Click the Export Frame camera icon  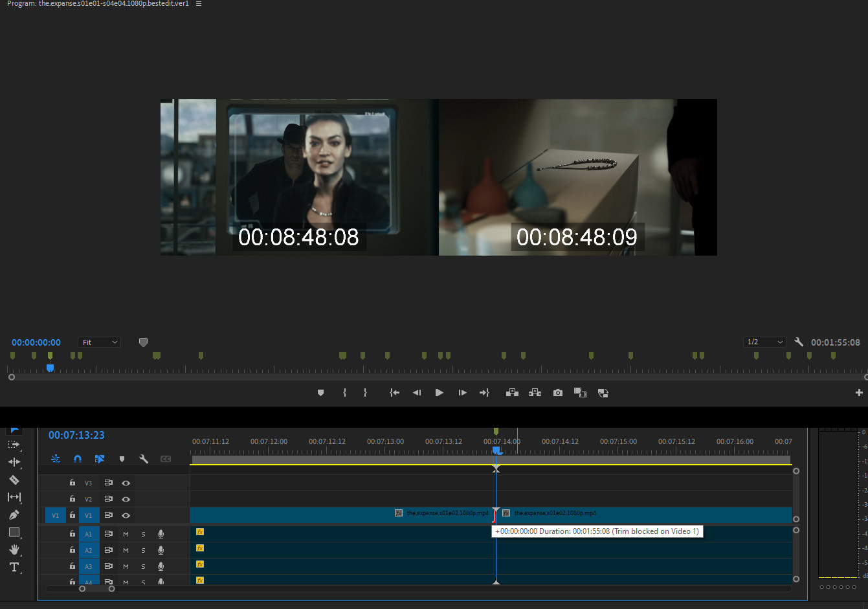tap(557, 393)
